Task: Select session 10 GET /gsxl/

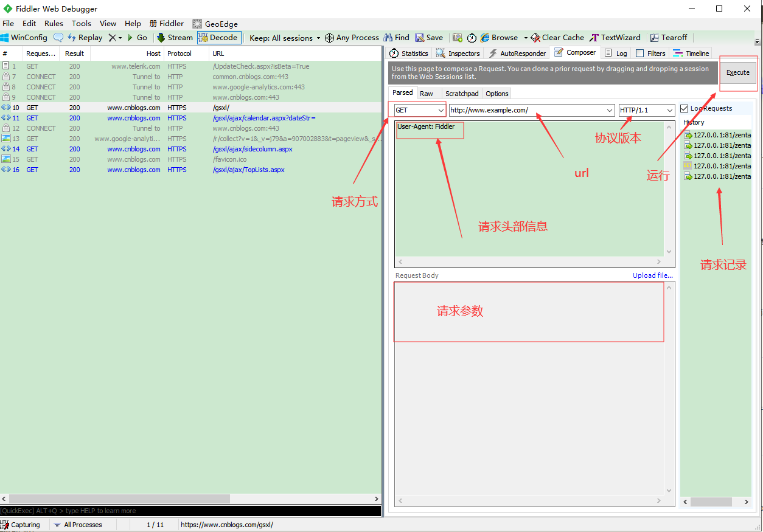Action: [x=191, y=108]
